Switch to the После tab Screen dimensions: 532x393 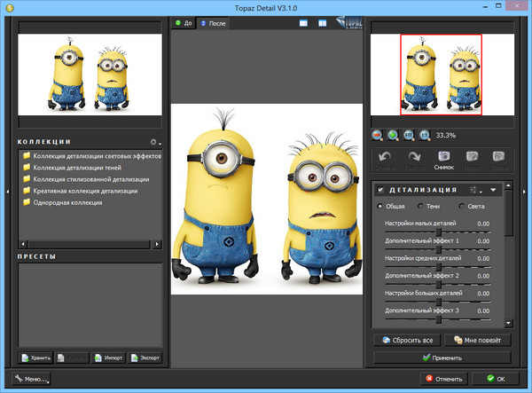[x=213, y=22]
